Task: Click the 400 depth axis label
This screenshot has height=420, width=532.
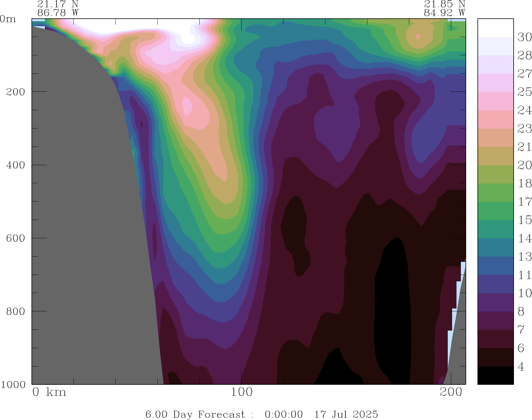Action: 16,165
